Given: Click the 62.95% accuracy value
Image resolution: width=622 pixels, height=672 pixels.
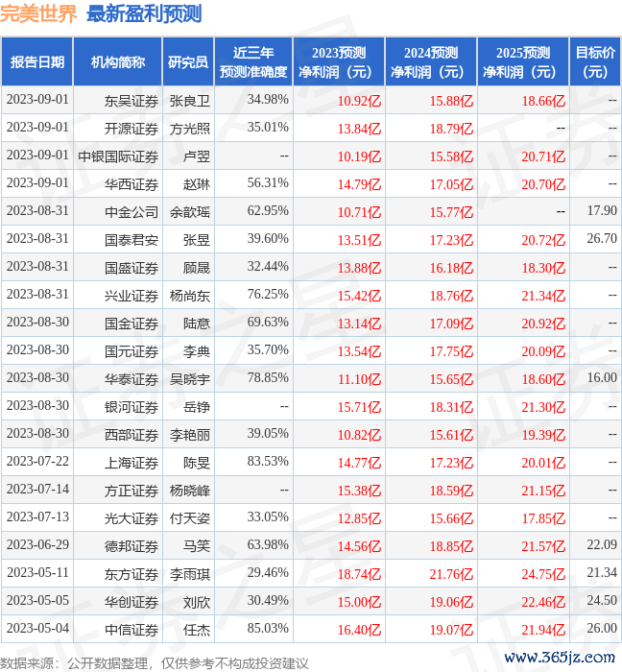Looking at the screenshot, I should click(x=268, y=210).
